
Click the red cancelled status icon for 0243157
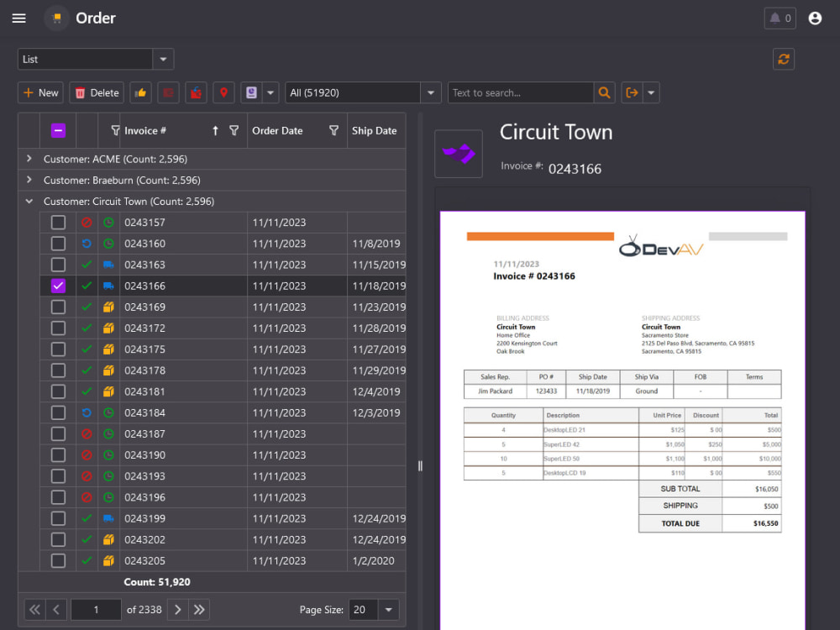click(87, 223)
